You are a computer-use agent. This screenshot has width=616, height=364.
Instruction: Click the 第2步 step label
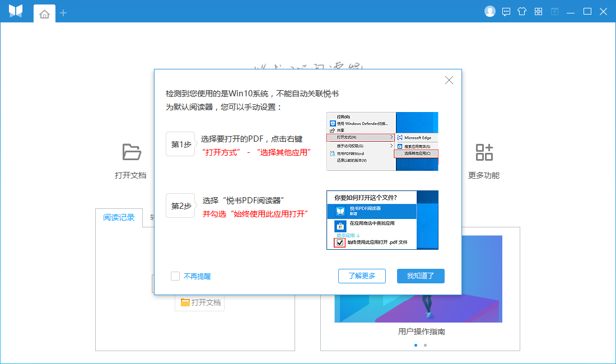click(x=181, y=206)
